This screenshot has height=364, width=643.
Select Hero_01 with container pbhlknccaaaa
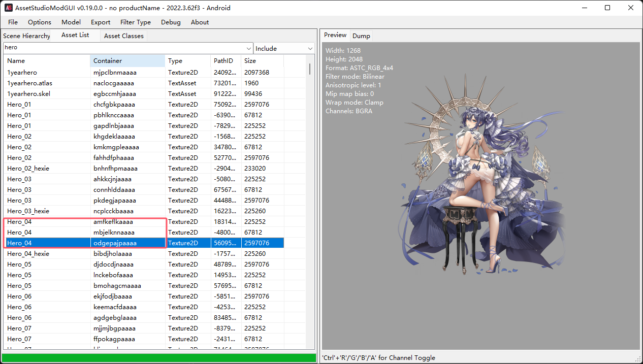[x=144, y=115]
